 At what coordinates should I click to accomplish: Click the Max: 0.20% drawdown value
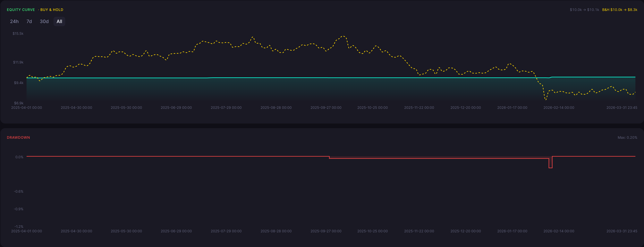tap(627, 138)
